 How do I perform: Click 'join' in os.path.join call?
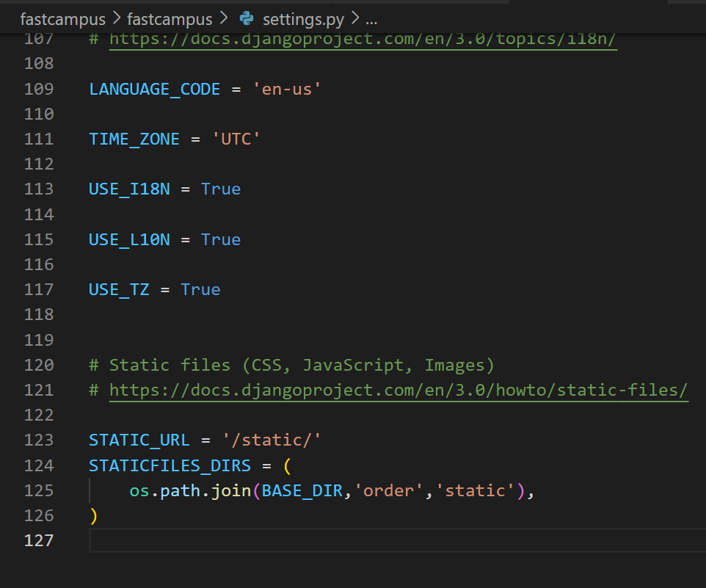click(231, 491)
